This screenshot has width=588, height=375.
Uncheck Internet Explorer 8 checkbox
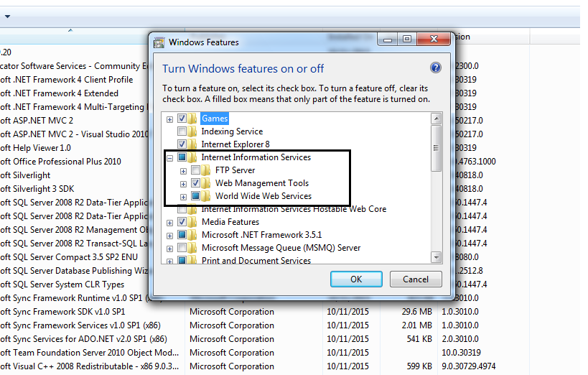pos(182,144)
